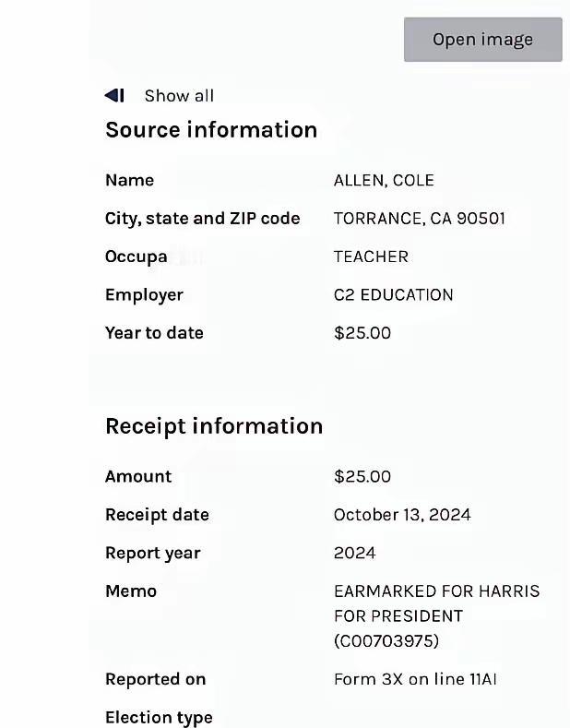Click the Form 3X on line 11AI text
This screenshot has height=728, width=570.
click(x=415, y=680)
